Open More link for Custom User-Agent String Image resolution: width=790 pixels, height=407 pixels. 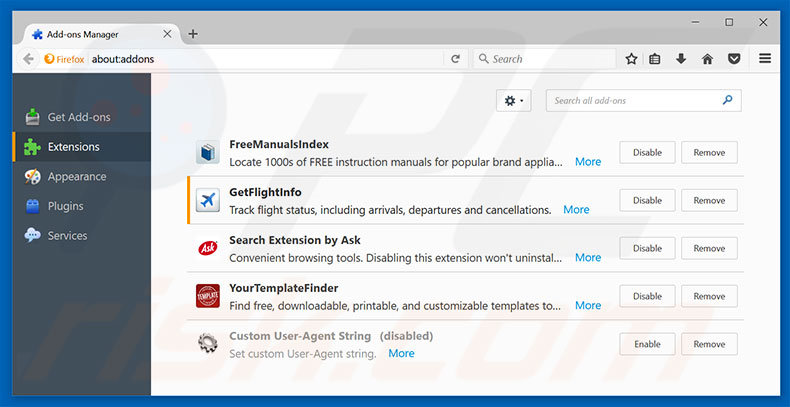[402, 353]
